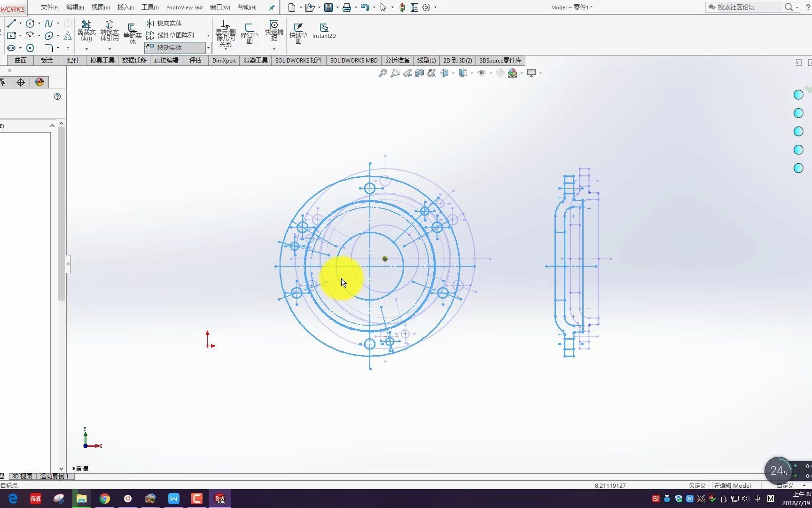Click the 等距实体 offset entities tool
812x508 pixels.
(x=133, y=34)
